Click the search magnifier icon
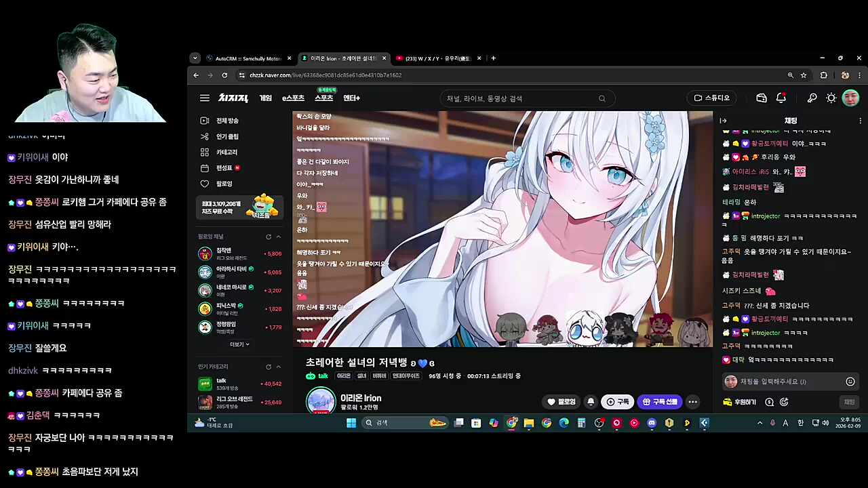Viewport: 868px width, 488px height. point(601,99)
